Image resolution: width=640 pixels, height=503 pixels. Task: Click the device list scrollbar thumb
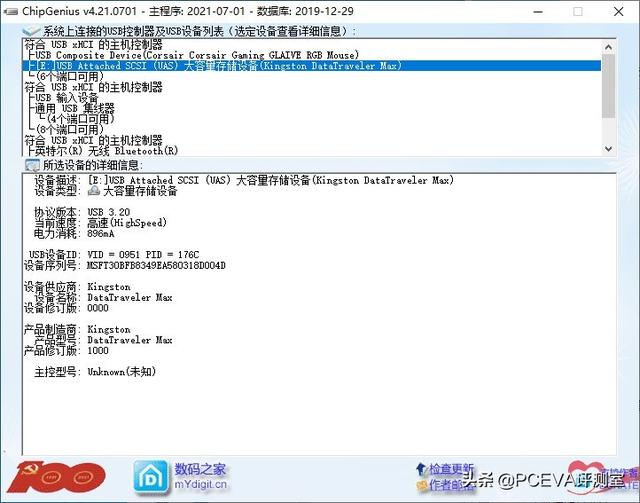point(608,86)
